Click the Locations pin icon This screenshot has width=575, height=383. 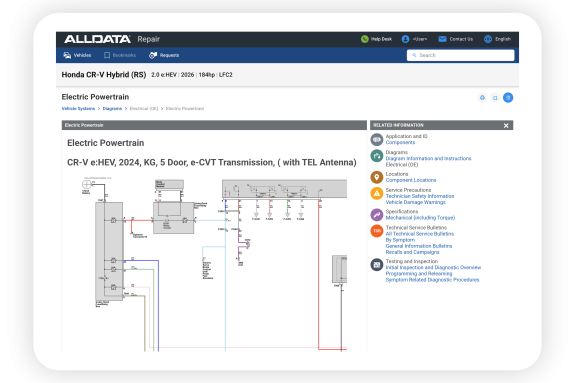click(377, 177)
